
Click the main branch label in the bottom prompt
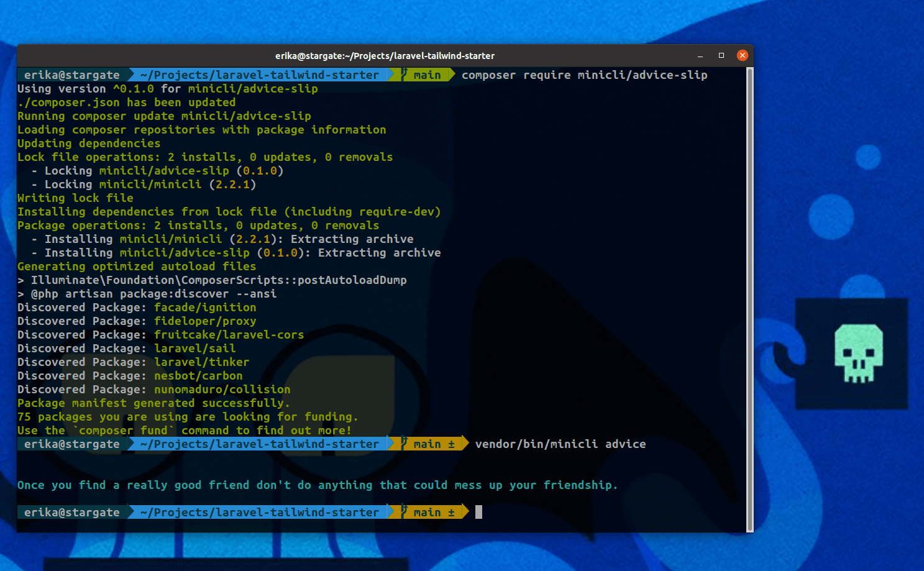click(x=427, y=512)
